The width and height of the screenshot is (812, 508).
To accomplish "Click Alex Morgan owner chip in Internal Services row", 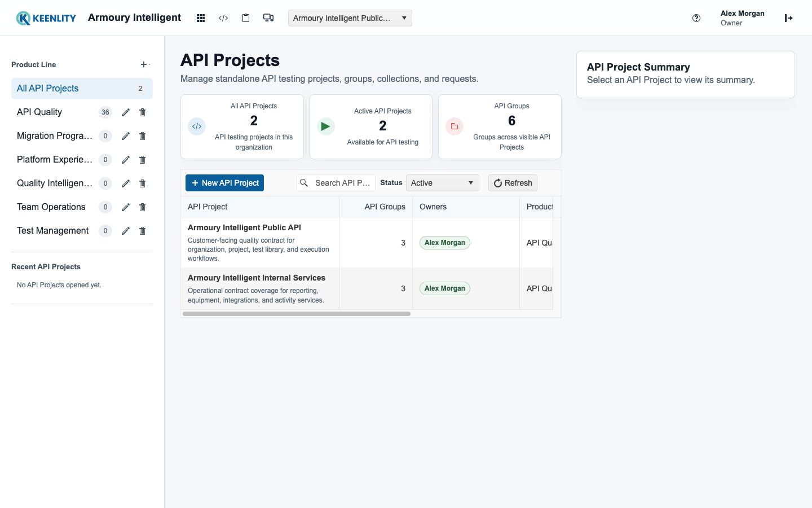I will (x=444, y=288).
